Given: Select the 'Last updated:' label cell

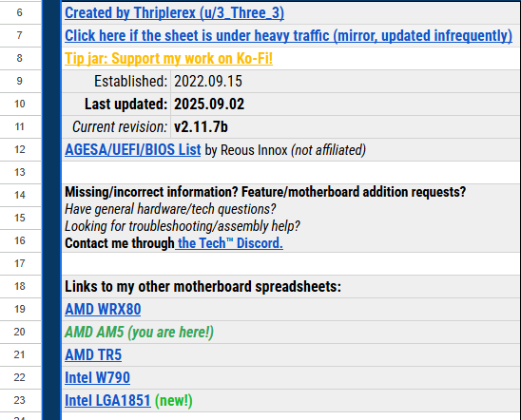Looking at the screenshot, I should pyautogui.click(x=116, y=105).
